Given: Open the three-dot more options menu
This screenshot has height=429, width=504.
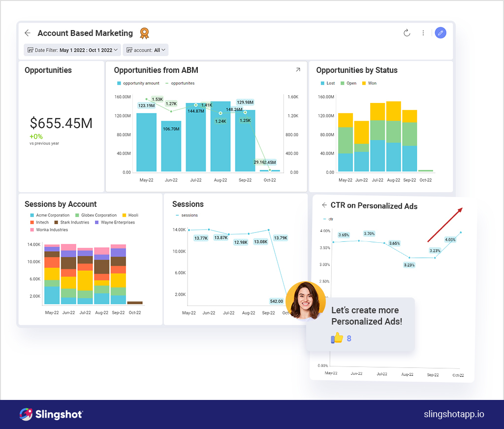Looking at the screenshot, I should pos(423,33).
